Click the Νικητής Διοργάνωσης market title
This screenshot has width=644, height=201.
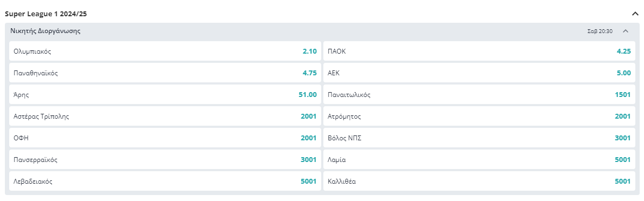[45, 31]
